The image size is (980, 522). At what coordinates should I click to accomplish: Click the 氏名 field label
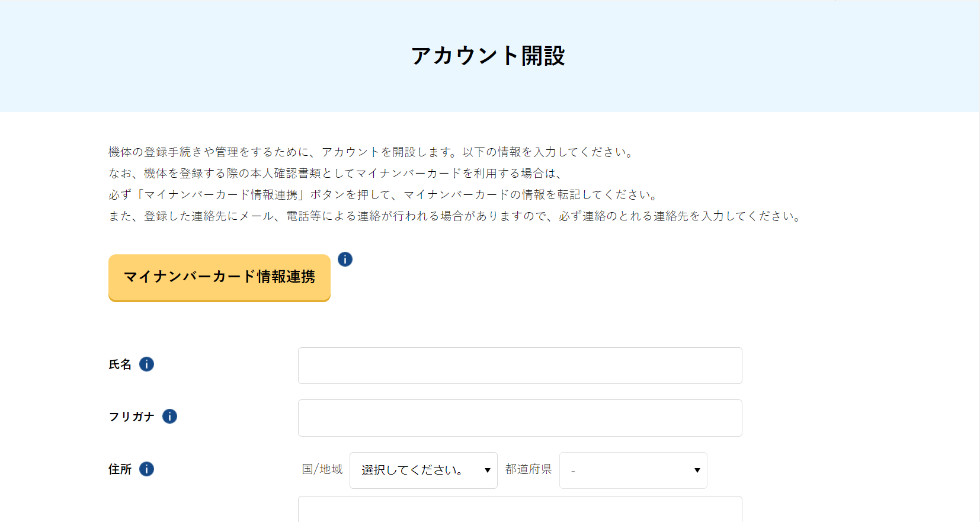(120, 364)
